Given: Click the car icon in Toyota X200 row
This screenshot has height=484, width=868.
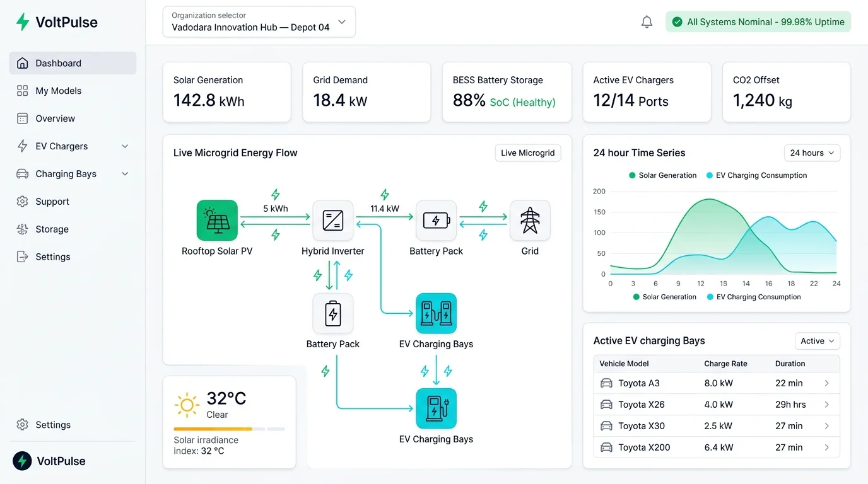Looking at the screenshot, I should pos(606,447).
